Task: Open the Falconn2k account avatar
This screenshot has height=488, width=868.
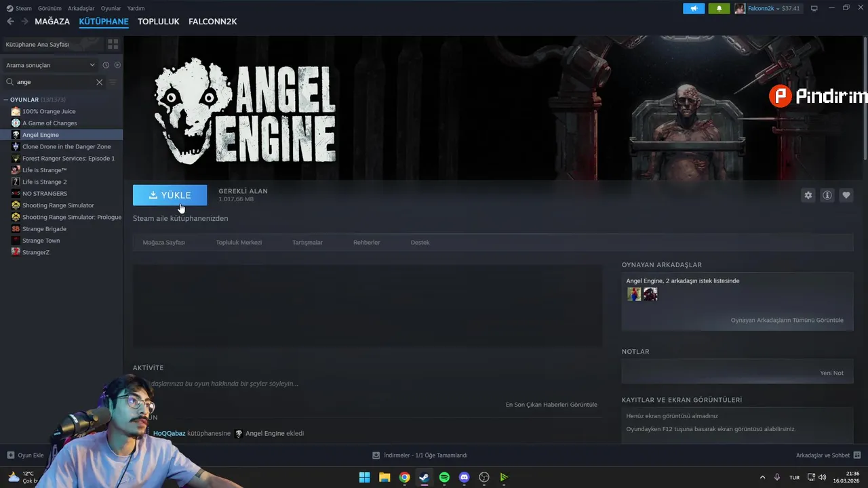Action: (x=740, y=8)
